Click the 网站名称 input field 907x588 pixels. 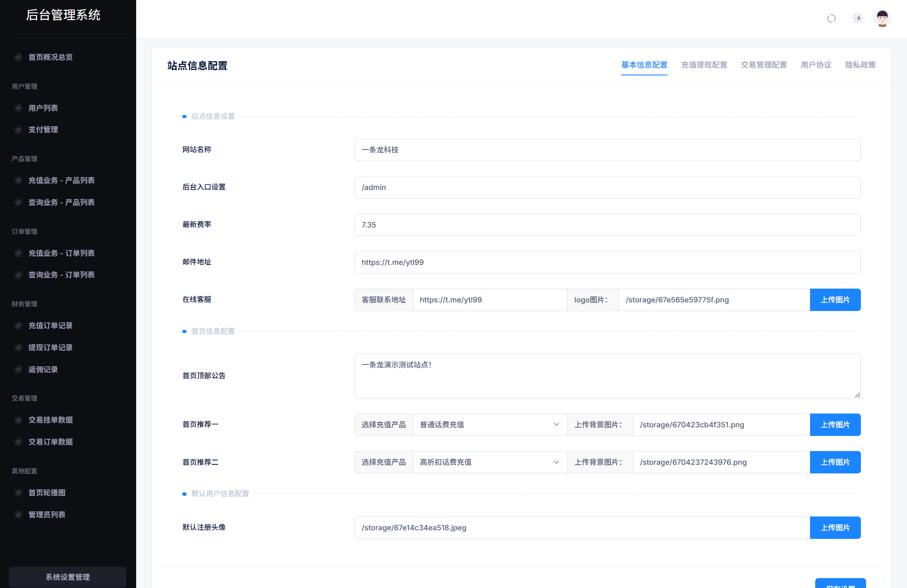[607, 150]
